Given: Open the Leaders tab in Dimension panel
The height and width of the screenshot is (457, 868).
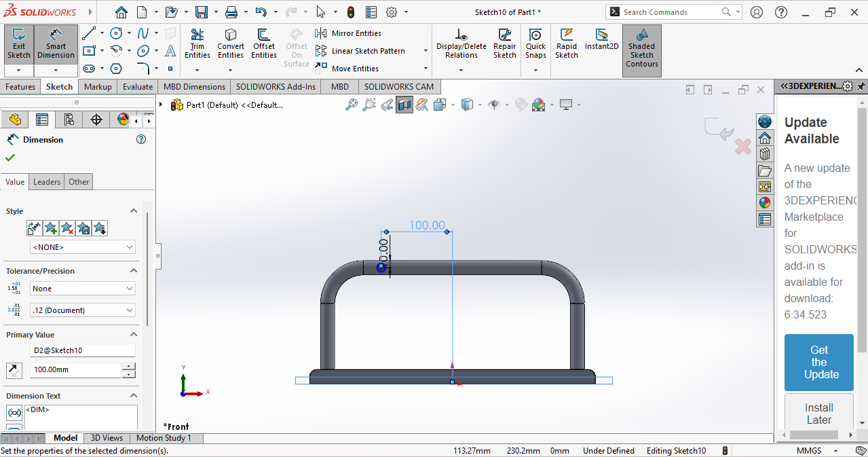Looking at the screenshot, I should coord(47,182).
